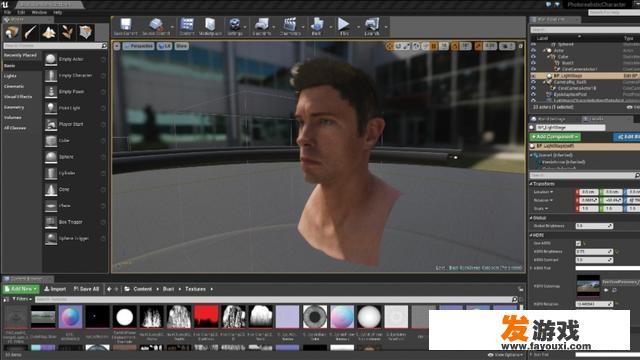The width and height of the screenshot is (640, 360).
Task: Open the Settings dropdown arrow in toolbar
Action: click(x=245, y=27)
